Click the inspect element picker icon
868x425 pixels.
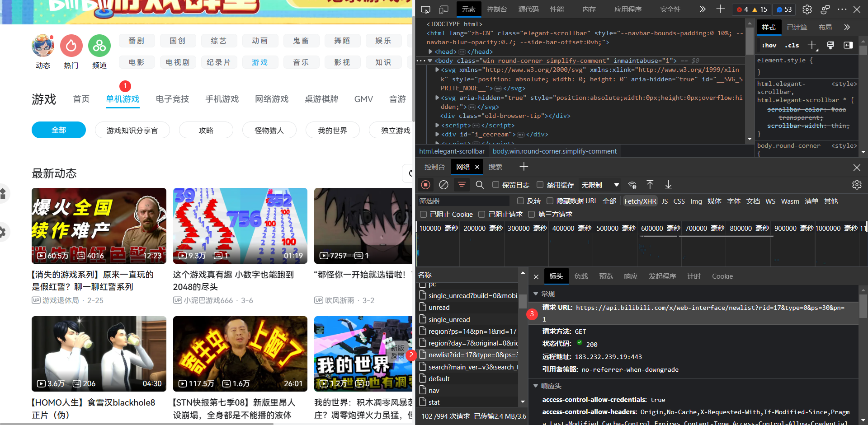click(425, 9)
